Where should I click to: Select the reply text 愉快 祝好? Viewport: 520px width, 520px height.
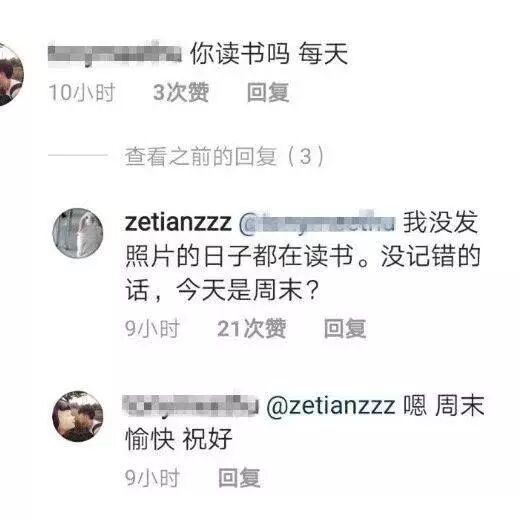[179, 439]
